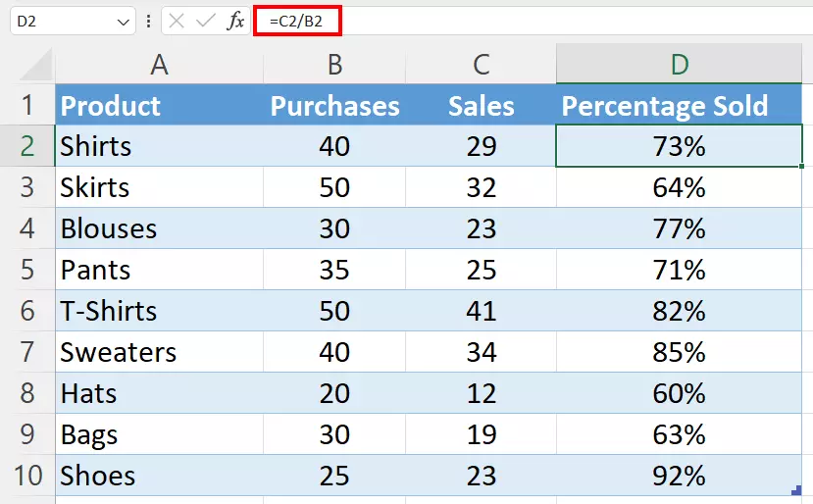Click the table resize handle below 92%
This screenshot has width=813, height=504.
coord(797,490)
